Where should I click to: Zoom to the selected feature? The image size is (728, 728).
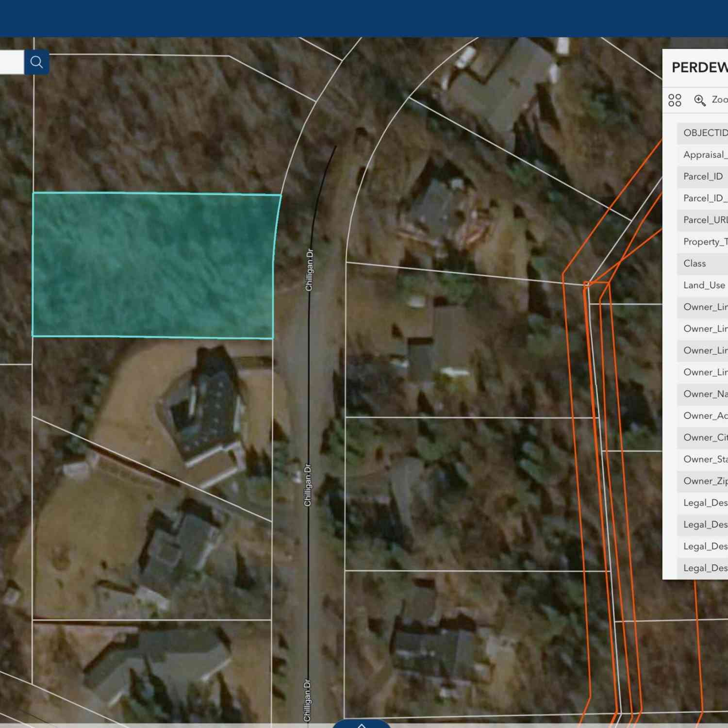[x=711, y=100]
